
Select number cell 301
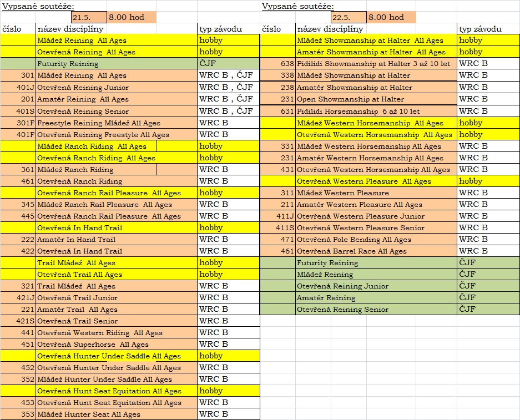(18, 75)
